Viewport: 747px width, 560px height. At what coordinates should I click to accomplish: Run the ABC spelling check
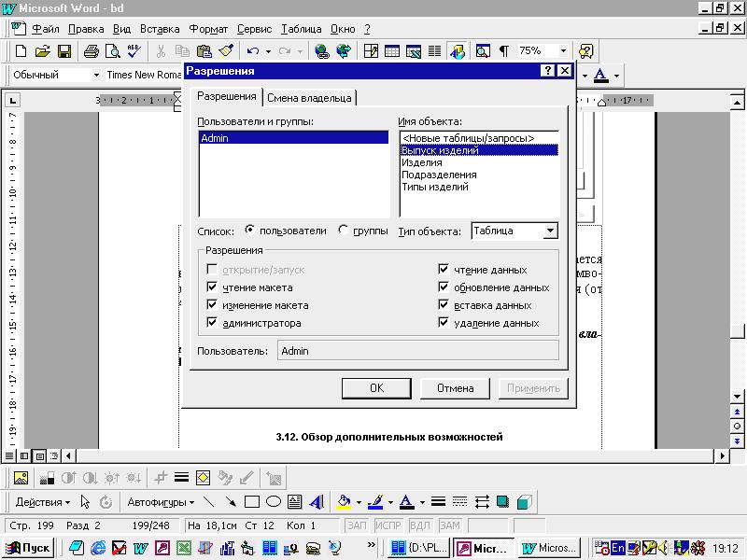coord(134,51)
